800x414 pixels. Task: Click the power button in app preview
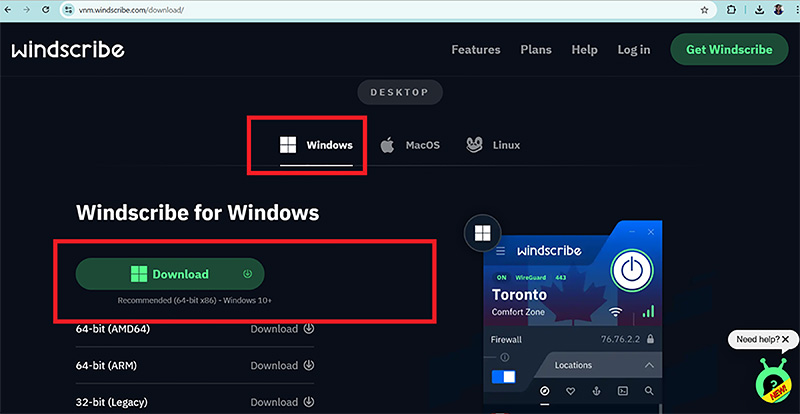(632, 269)
